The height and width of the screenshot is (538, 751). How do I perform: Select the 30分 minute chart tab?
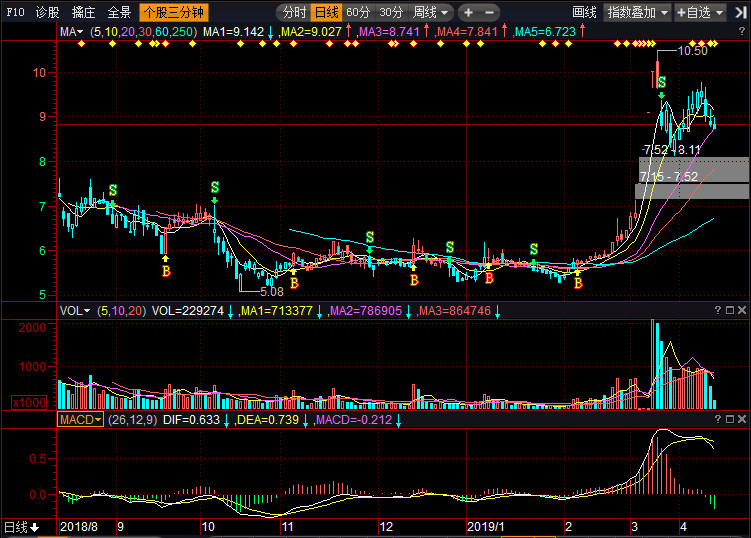[x=391, y=13]
